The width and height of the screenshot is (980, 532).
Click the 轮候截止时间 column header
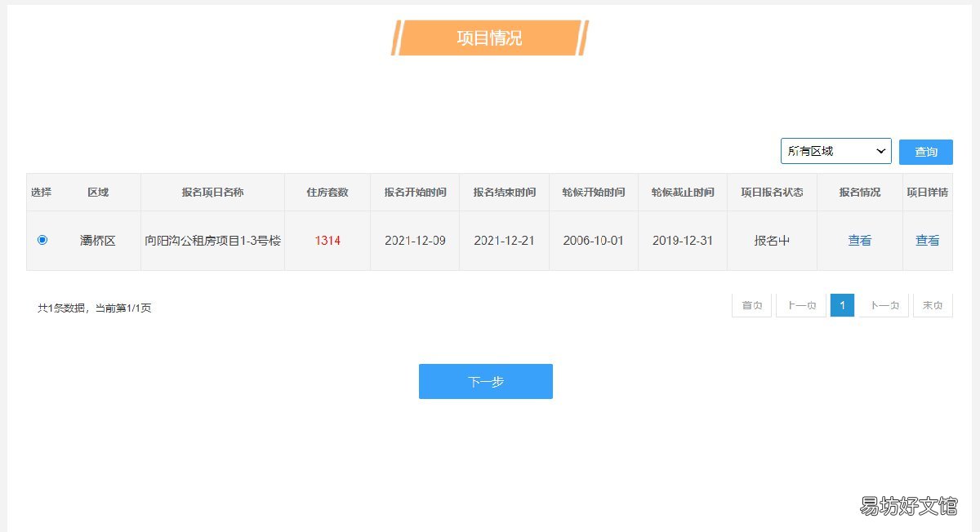(x=683, y=193)
